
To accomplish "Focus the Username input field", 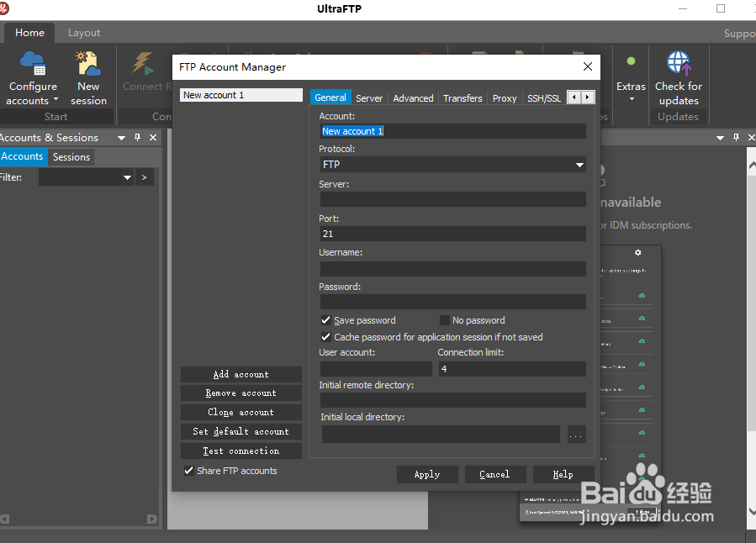I will pyautogui.click(x=452, y=269).
